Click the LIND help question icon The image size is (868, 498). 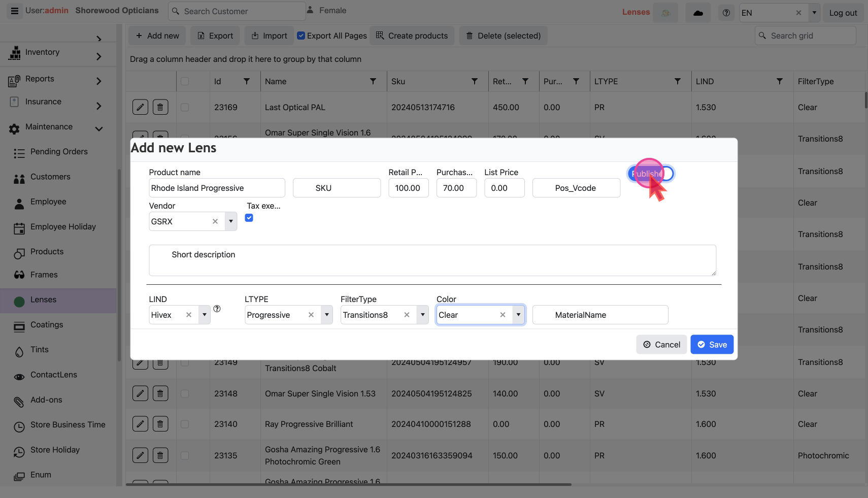[x=217, y=309]
